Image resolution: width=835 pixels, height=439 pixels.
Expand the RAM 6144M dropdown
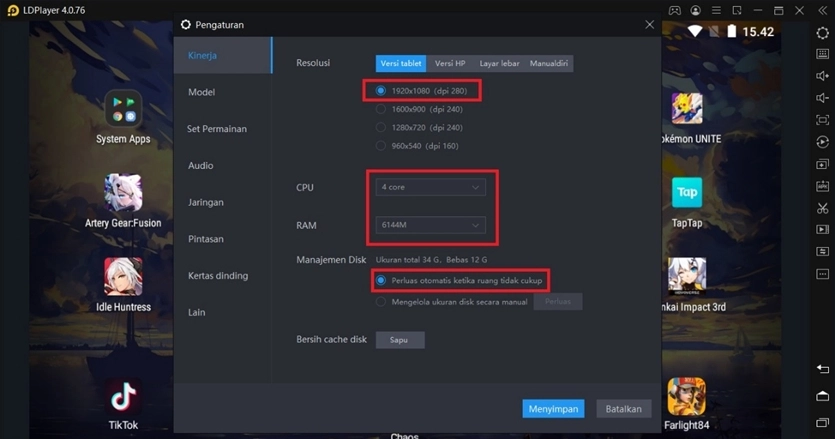[430, 225]
